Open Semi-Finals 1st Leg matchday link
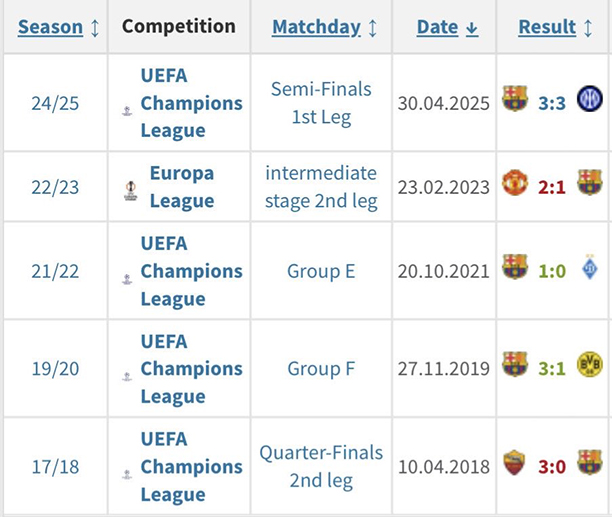 pyautogui.click(x=321, y=103)
